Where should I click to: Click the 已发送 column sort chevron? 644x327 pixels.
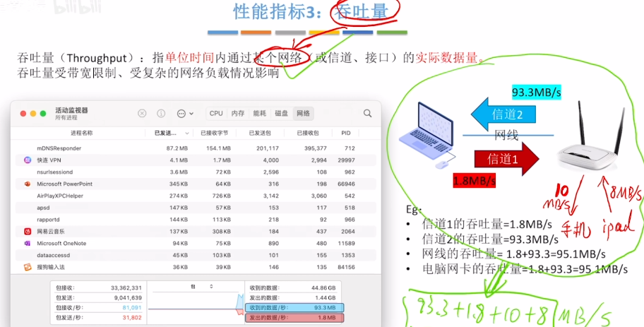[x=190, y=133]
